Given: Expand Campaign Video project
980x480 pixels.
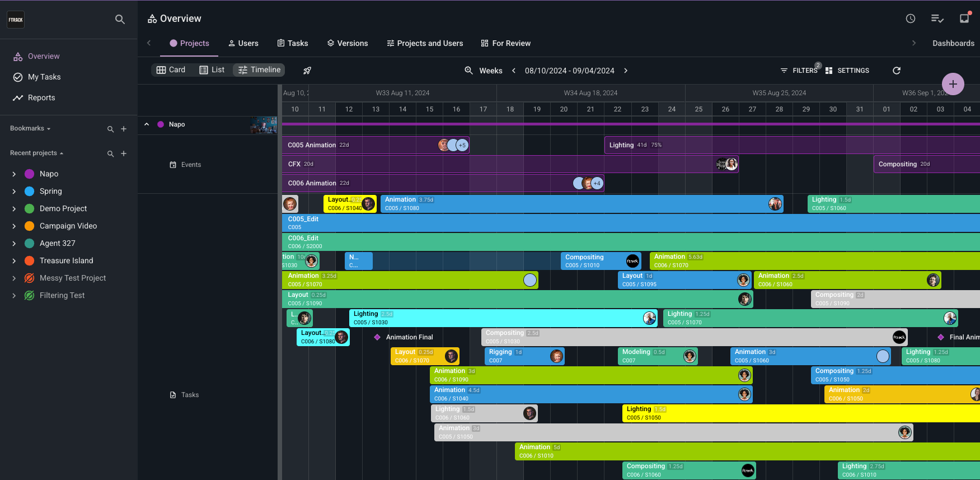Looking at the screenshot, I should click(14, 226).
